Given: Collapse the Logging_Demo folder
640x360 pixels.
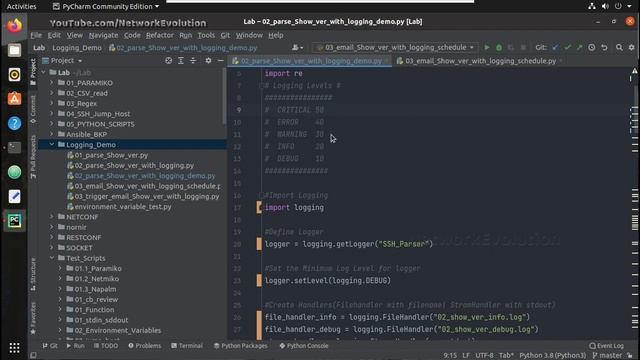Looking at the screenshot, I should tap(52, 144).
